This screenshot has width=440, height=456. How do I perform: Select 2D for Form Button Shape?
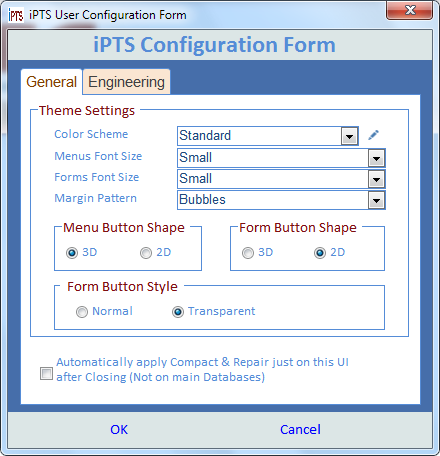tap(320, 253)
